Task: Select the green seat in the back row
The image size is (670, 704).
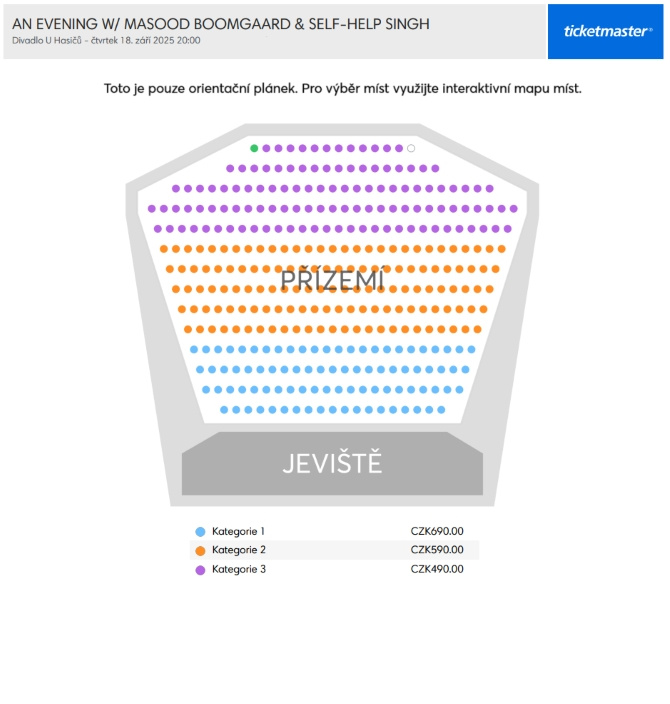Action: [254, 148]
